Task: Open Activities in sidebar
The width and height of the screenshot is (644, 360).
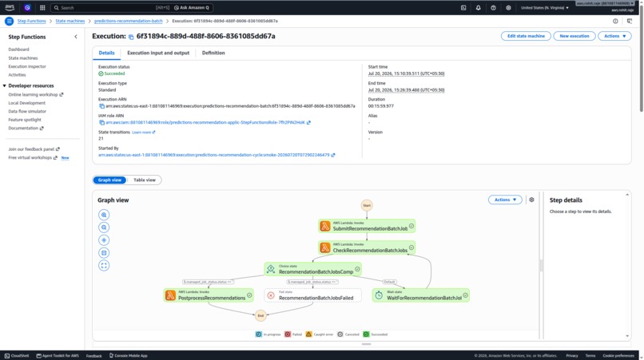Action: [17, 75]
